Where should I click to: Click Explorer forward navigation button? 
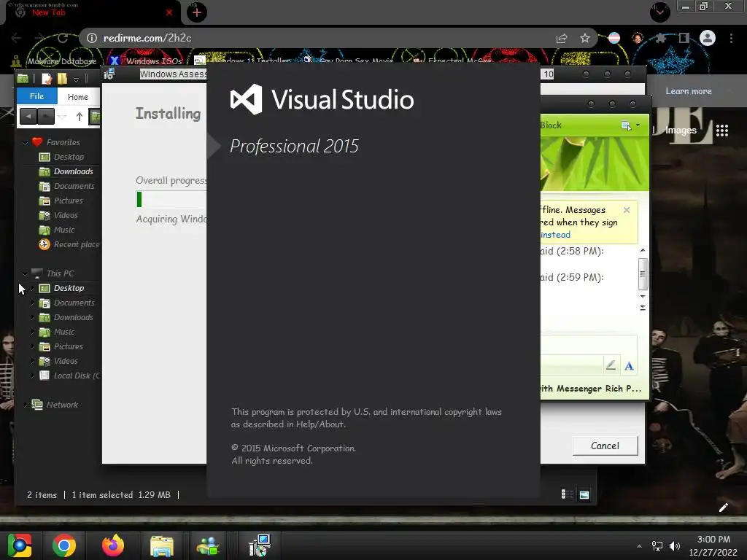(46, 116)
